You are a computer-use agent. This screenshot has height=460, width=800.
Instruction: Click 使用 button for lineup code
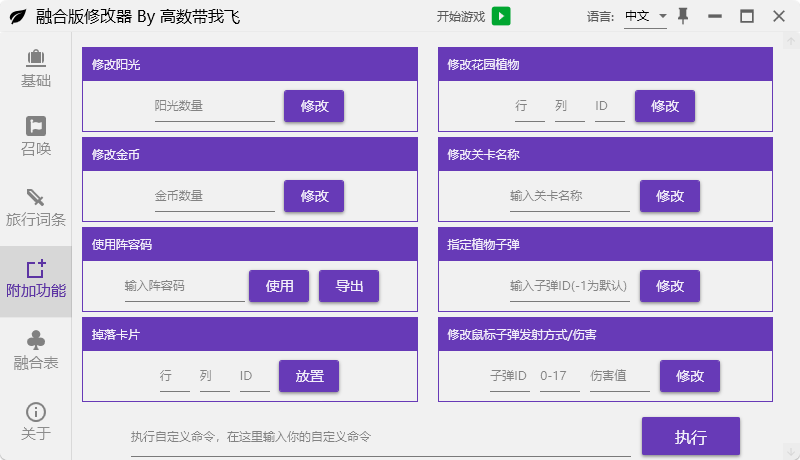click(x=279, y=286)
